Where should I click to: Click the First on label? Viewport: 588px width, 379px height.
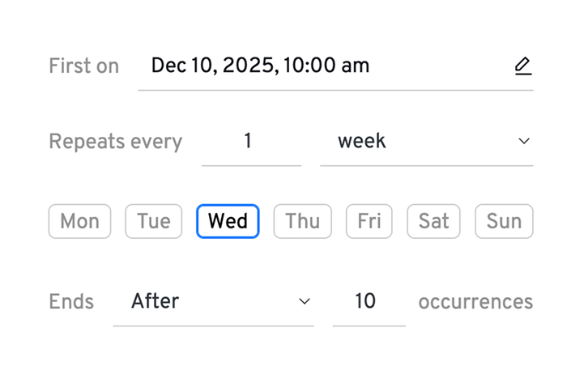click(x=83, y=66)
